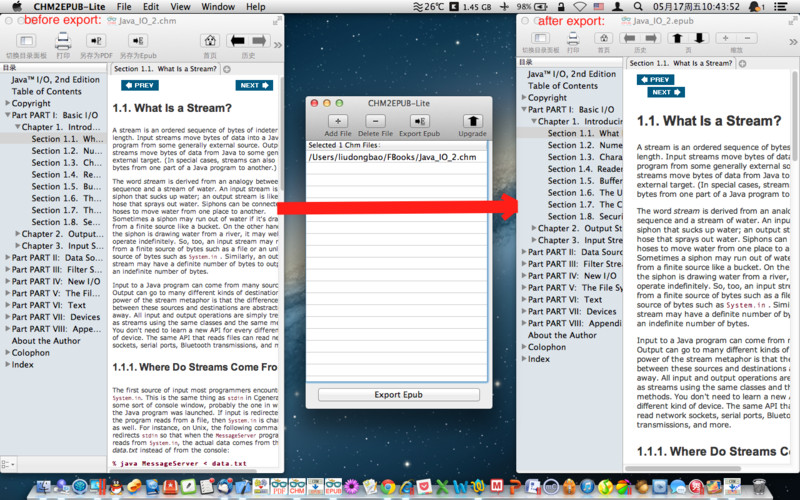This screenshot has width=800, height=500.
Task: Select Section 1.1 tab in chm window
Action: (165, 69)
